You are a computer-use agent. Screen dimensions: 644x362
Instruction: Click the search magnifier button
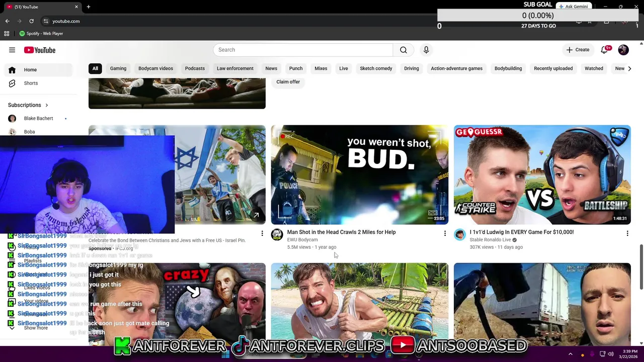(404, 50)
